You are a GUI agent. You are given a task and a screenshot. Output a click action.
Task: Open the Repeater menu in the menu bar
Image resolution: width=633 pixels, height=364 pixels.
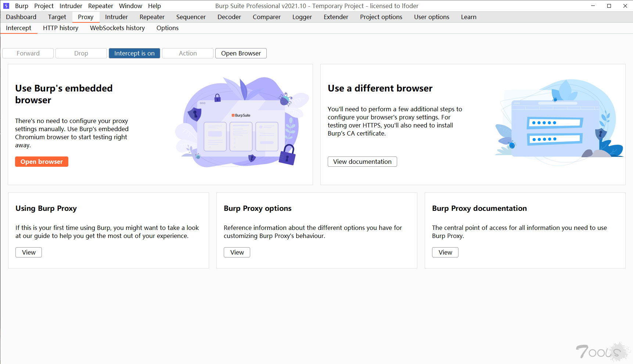click(x=101, y=6)
